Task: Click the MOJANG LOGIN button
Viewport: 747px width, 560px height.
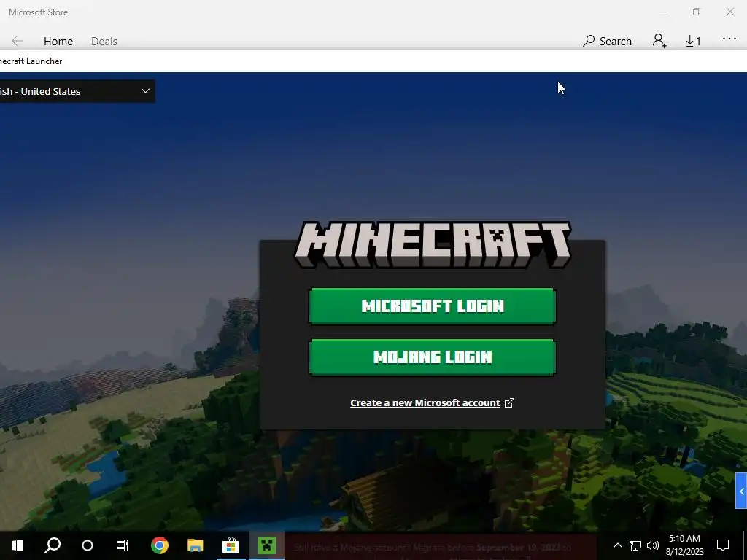Action: point(432,357)
